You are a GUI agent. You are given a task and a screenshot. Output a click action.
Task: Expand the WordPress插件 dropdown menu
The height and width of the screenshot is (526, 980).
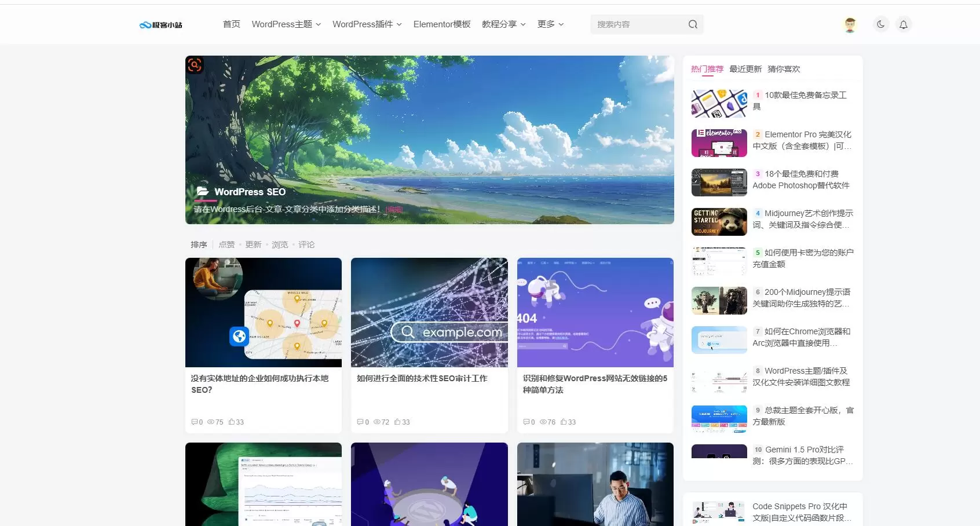pos(367,24)
